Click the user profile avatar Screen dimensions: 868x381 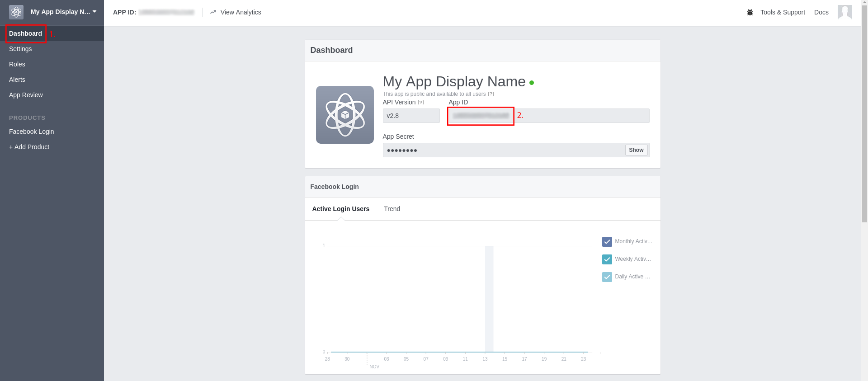[x=845, y=12]
